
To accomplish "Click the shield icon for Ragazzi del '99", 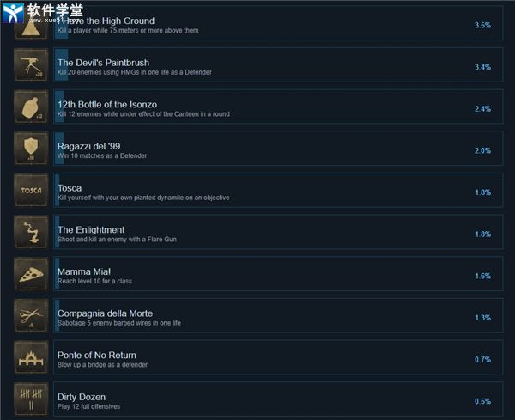I will point(31,149).
